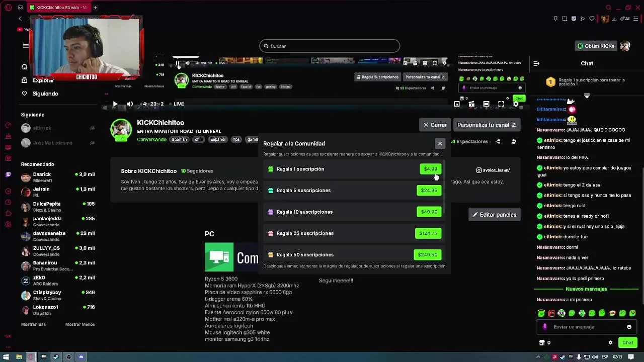Click into Enviar un mensaje chat field
This screenshot has height=362, width=644.
coord(586,327)
